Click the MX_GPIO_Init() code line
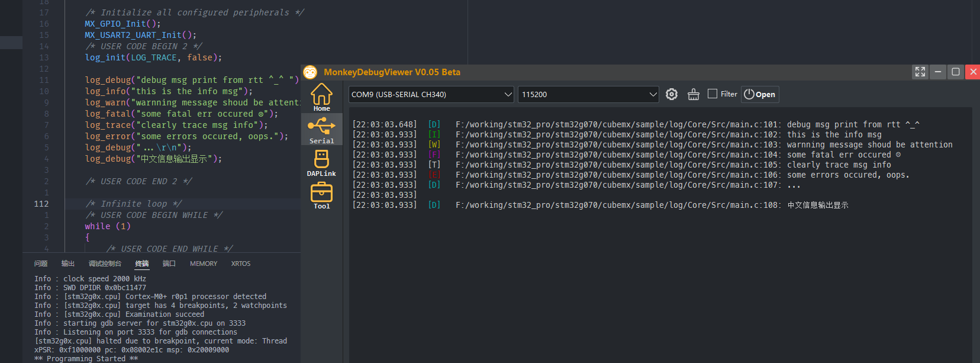This screenshot has height=363, width=980. [122, 24]
